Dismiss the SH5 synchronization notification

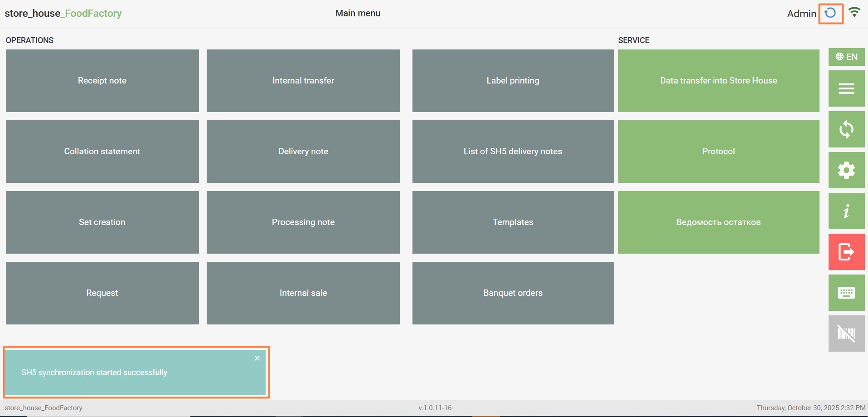pyautogui.click(x=257, y=358)
